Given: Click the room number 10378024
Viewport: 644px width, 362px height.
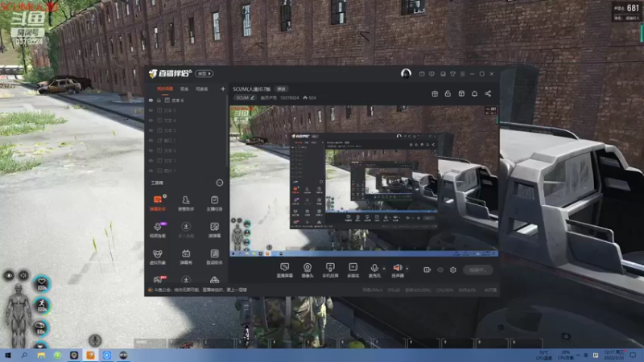Looking at the screenshot, I should [x=290, y=97].
